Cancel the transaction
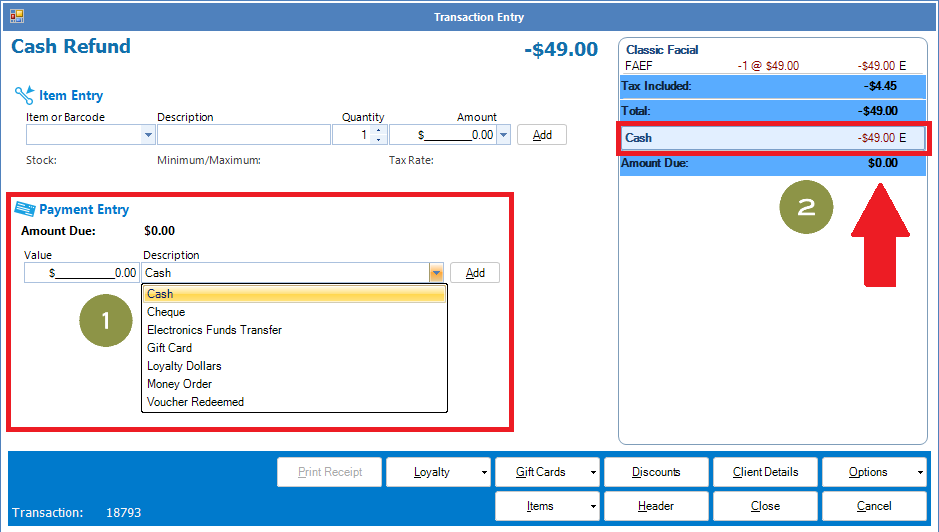This screenshot has height=532, width=939. click(x=874, y=506)
